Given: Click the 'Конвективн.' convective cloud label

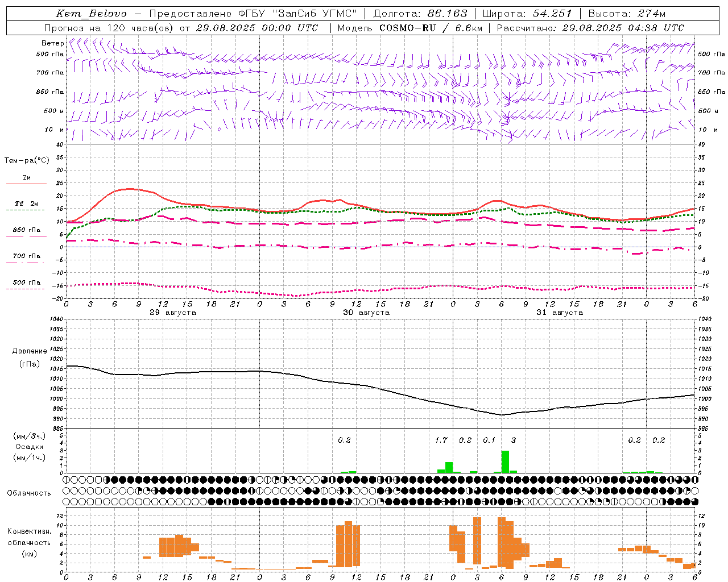Looking at the screenshot, I should click(x=29, y=531).
